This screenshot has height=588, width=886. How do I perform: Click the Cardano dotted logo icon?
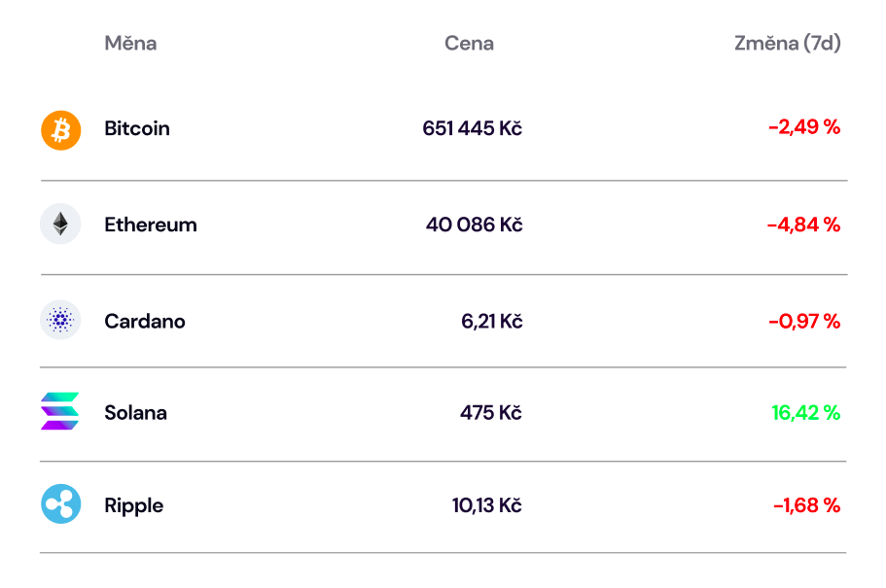point(60,320)
